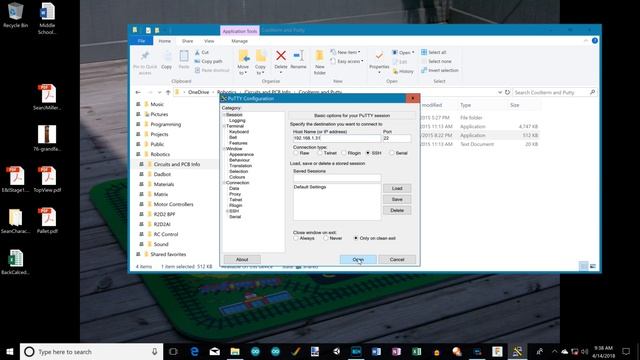Select Default Settings in saved sessions list

coord(310,187)
